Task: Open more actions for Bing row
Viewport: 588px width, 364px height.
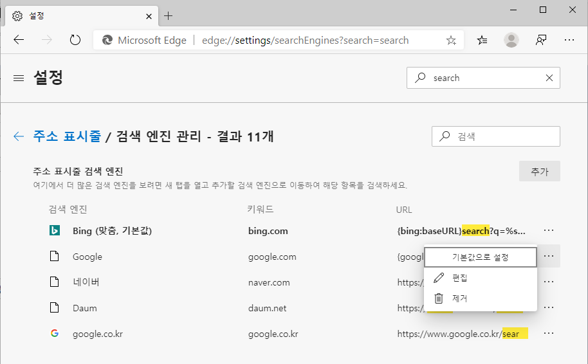Action: (x=548, y=230)
